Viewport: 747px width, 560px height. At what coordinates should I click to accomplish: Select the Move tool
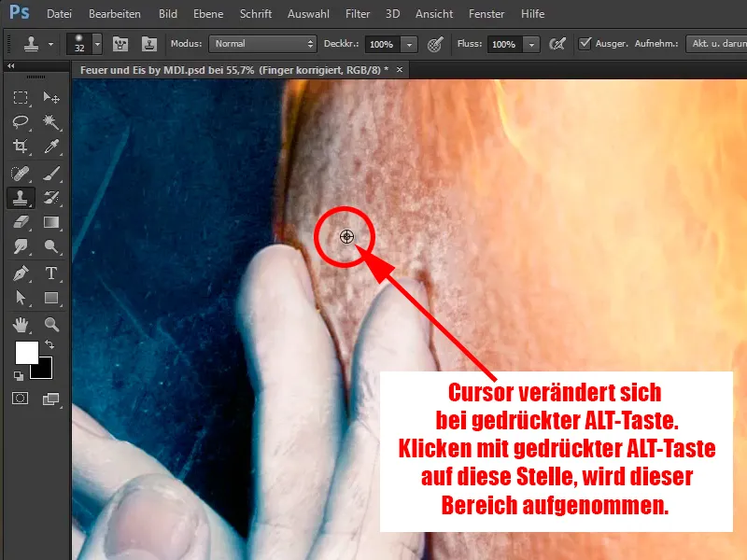(x=51, y=98)
